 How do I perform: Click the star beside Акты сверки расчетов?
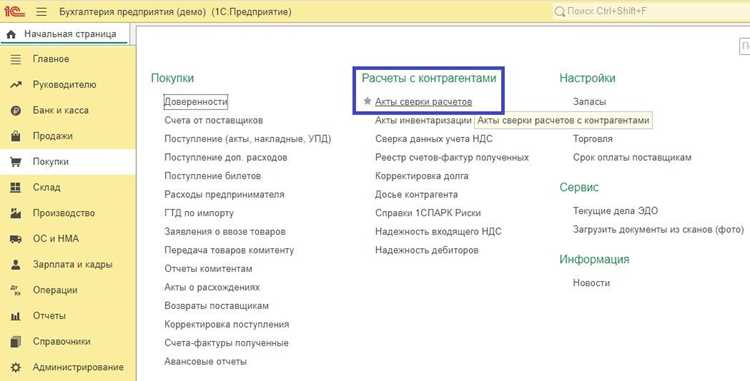pyautogui.click(x=367, y=101)
